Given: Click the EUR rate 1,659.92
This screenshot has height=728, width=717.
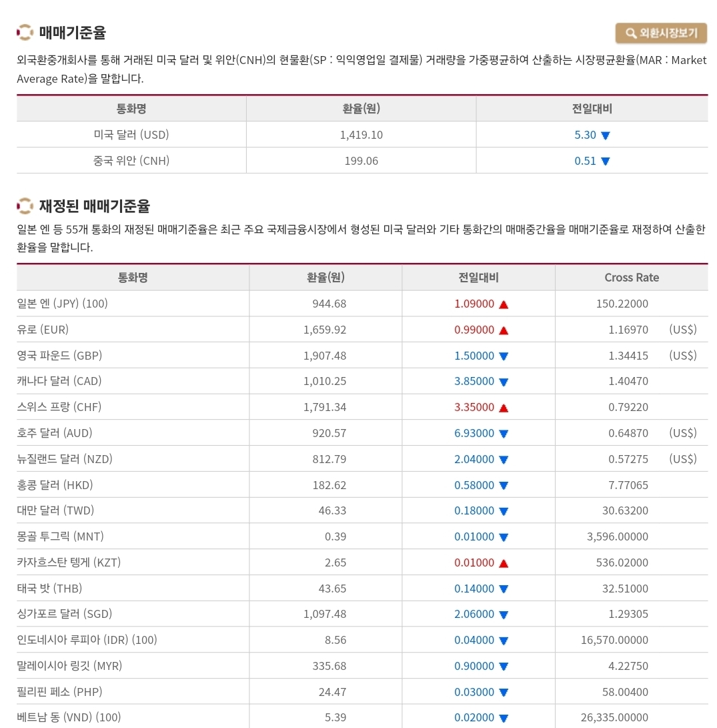Looking at the screenshot, I should click(325, 330).
